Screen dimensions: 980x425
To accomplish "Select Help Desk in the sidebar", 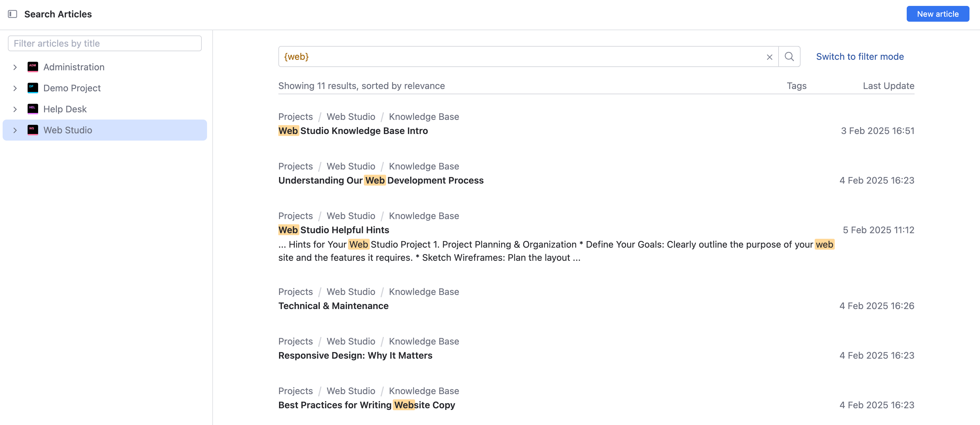I will pyautogui.click(x=65, y=109).
